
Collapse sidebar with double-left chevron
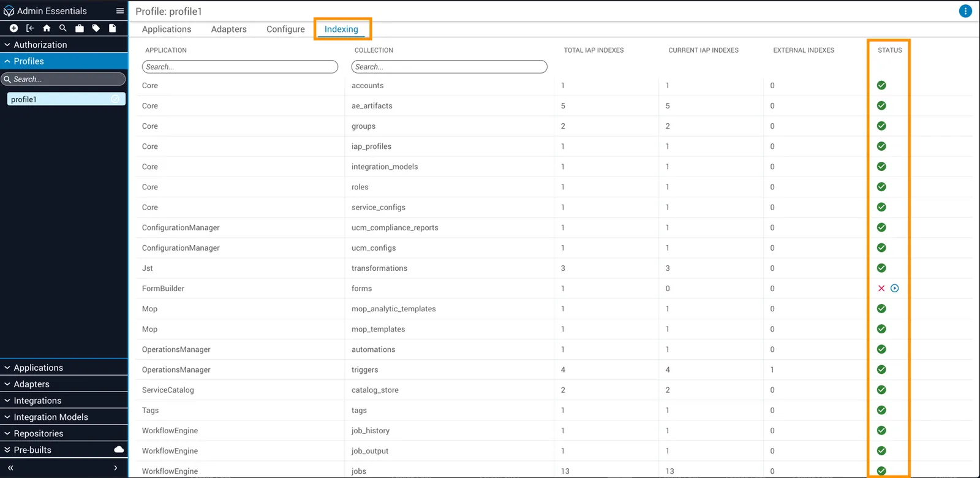(x=10, y=468)
